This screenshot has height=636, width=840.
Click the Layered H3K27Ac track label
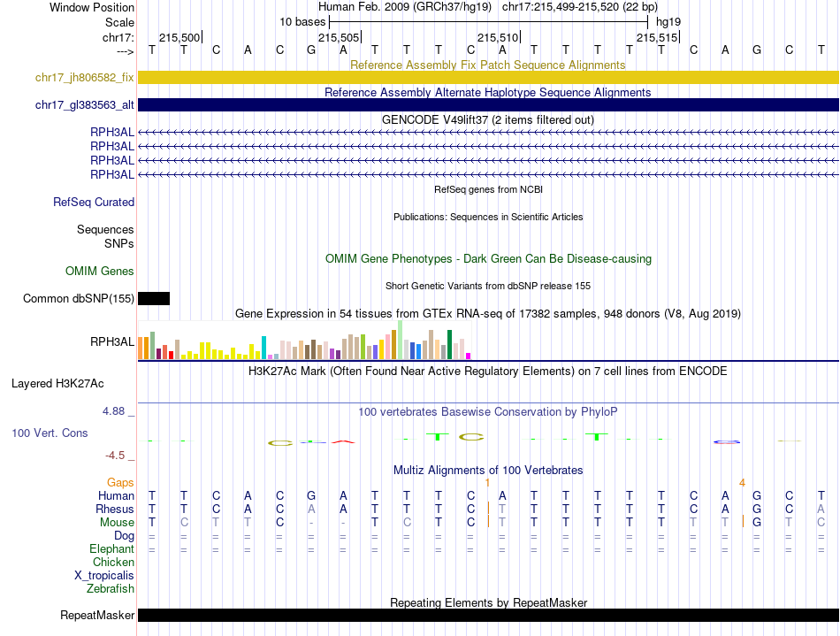coord(57,384)
